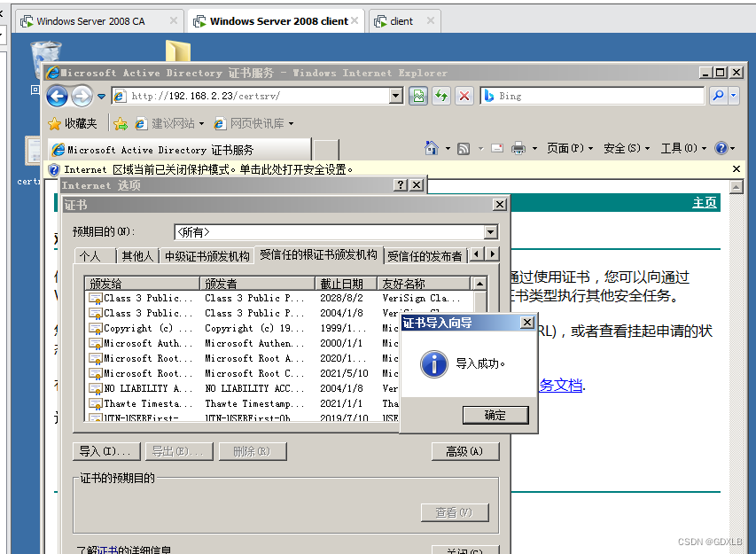Viewport: 756px width, 554px height.
Task: Close the Windows Server 2008 client VM tab
Action: click(x=355, y=20)
